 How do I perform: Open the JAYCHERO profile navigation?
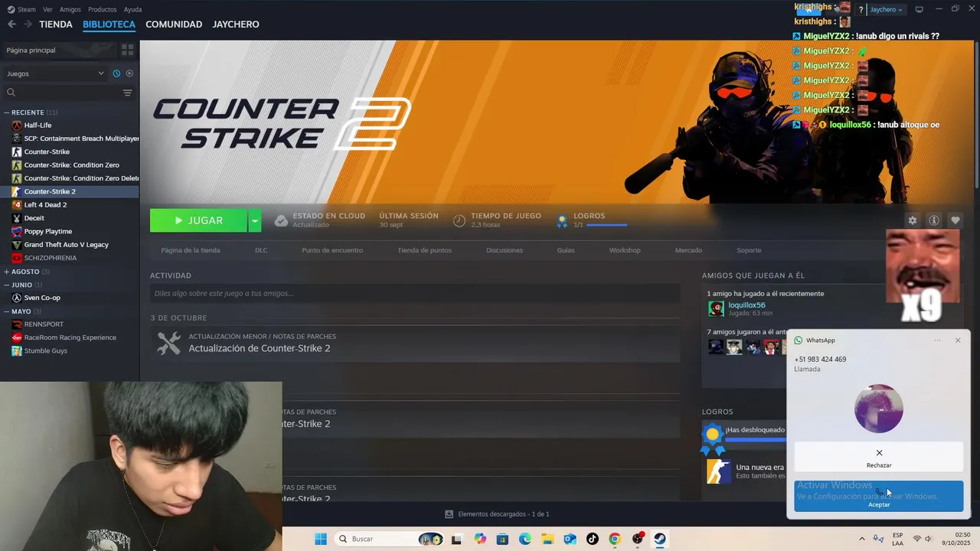(236, 24)
